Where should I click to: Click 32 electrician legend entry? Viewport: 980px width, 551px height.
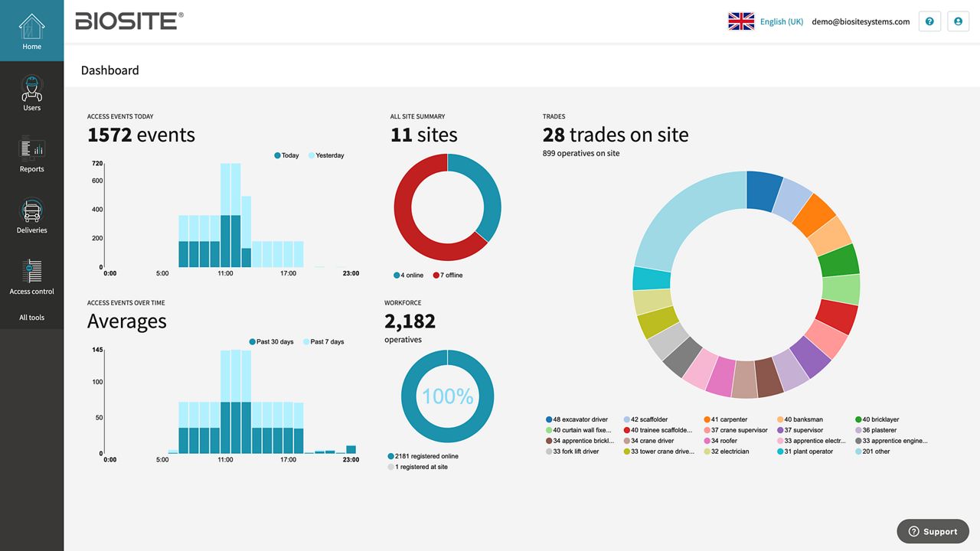[x=727, y=452]
